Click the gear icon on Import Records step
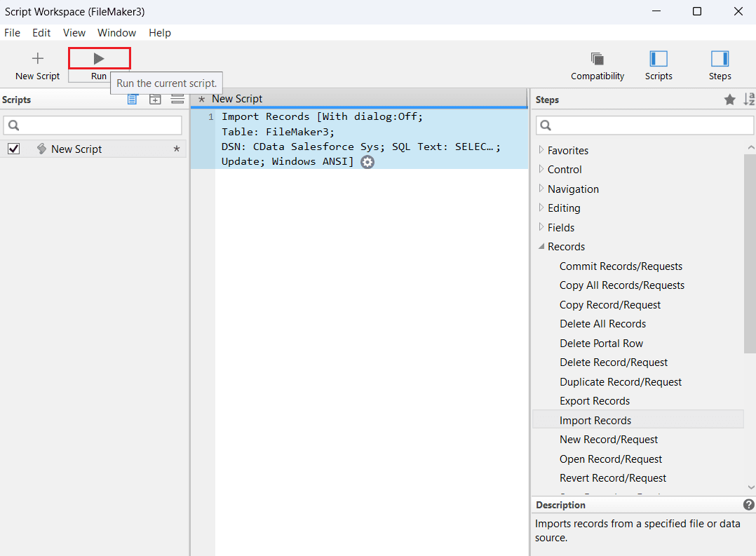756x556 pixels. pyautogui.click(x=367, y=162)
